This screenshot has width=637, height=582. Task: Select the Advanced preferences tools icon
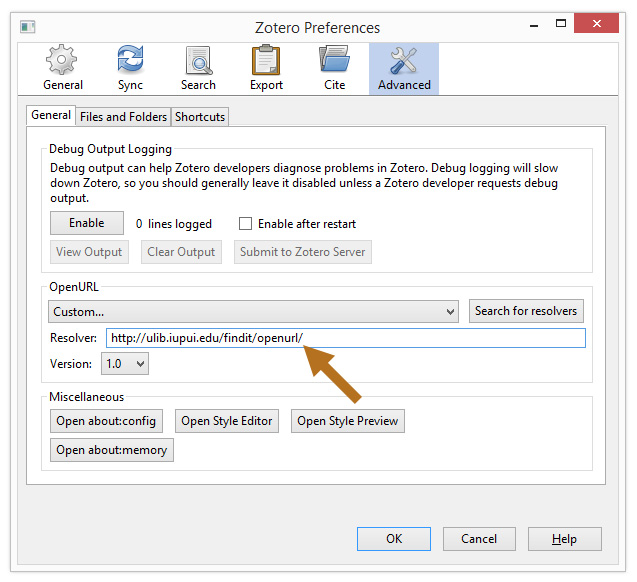point(403,61)
